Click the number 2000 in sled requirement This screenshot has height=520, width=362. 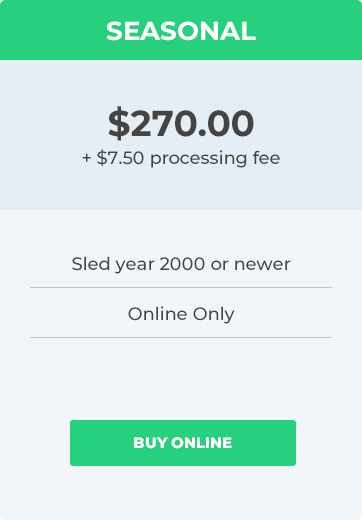(182, 264)
